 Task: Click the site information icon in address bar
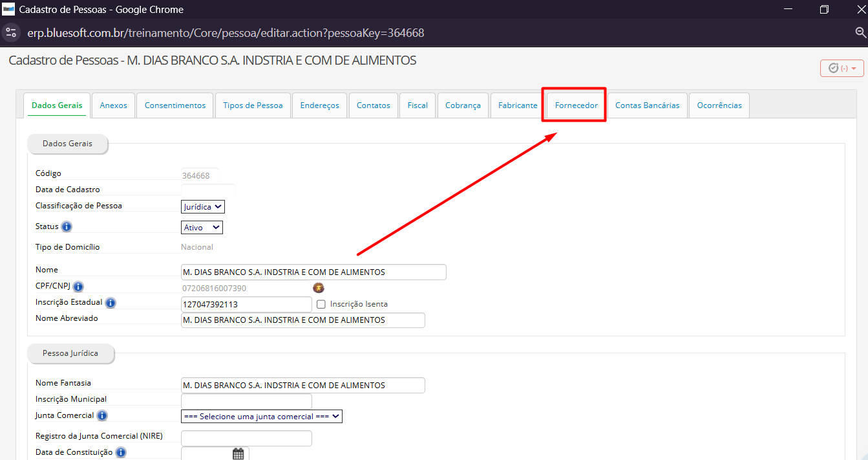click(11, 32)
